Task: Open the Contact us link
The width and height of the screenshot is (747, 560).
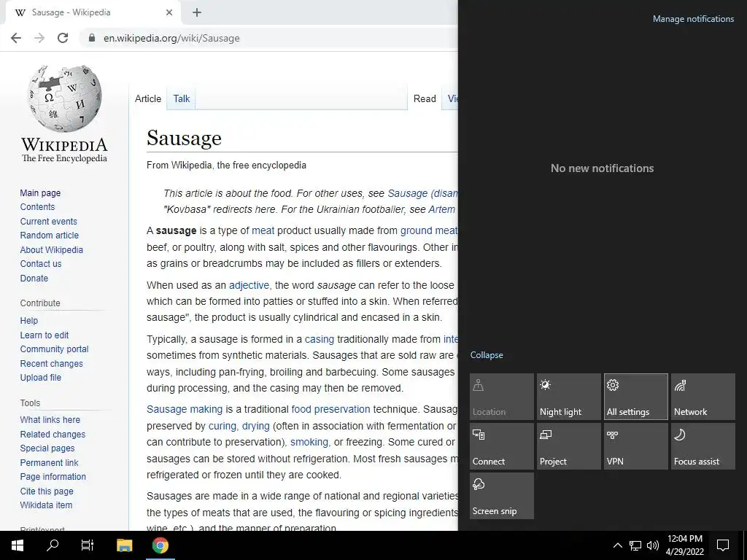Action: click(x=41, y=264)
